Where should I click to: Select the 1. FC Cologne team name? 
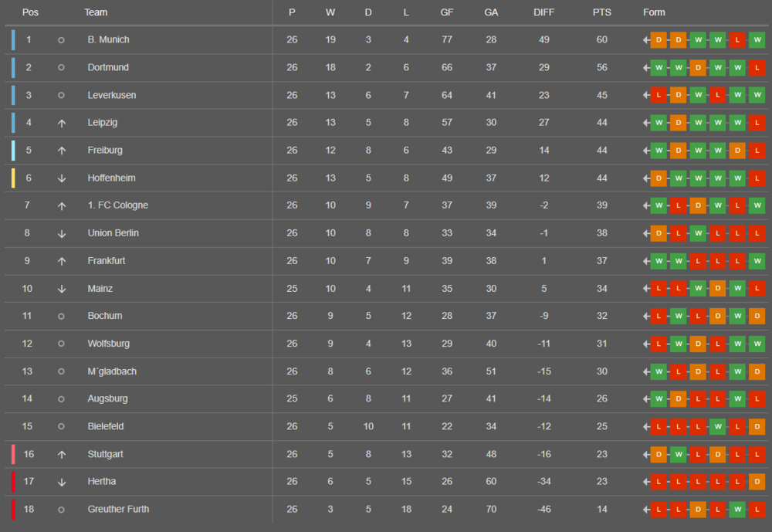tap(117, 205)
